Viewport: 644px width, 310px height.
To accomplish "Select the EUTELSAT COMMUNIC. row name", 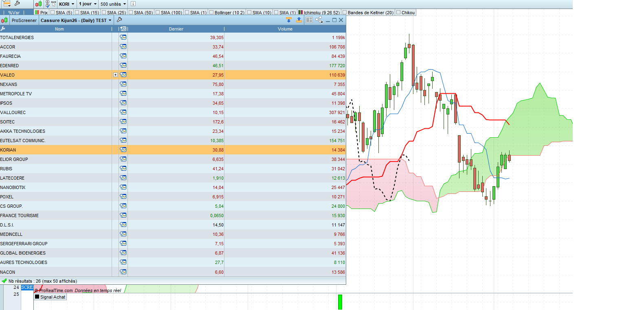I will click(23, 141).
